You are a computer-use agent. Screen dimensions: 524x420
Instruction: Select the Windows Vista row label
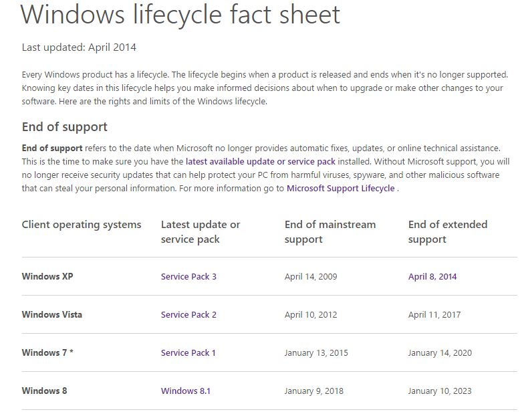[52, 314]
